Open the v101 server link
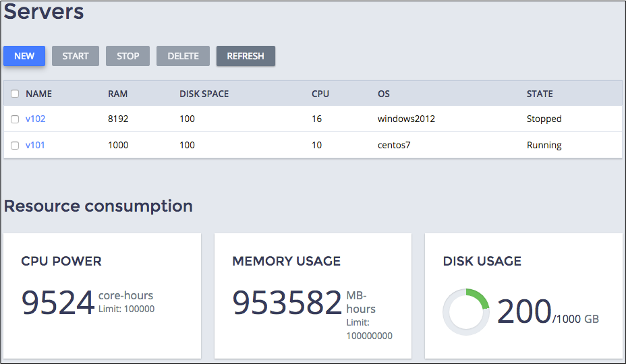The height and width of the screenshot is (364, 626). pyautogui.click(x=35, y=145)
